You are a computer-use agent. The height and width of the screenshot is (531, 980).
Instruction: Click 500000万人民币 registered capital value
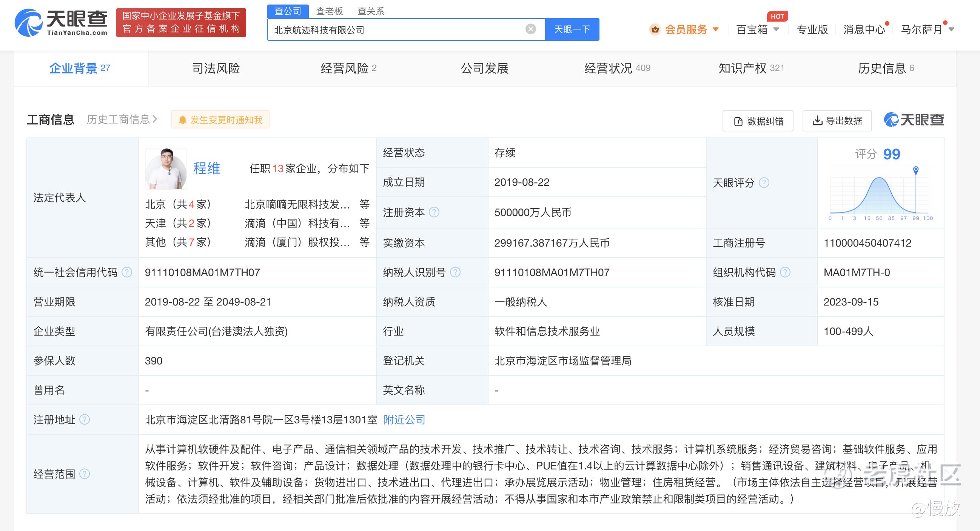coord(533,212)
